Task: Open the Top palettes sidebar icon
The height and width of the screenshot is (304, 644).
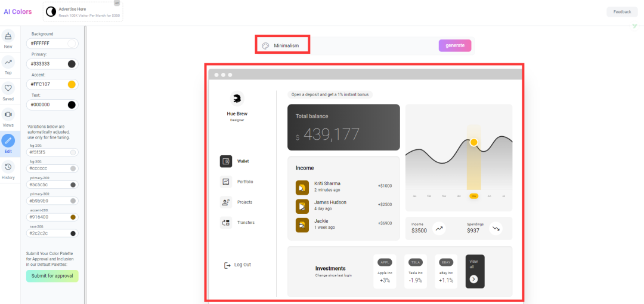Action: (x=8, y=62)
